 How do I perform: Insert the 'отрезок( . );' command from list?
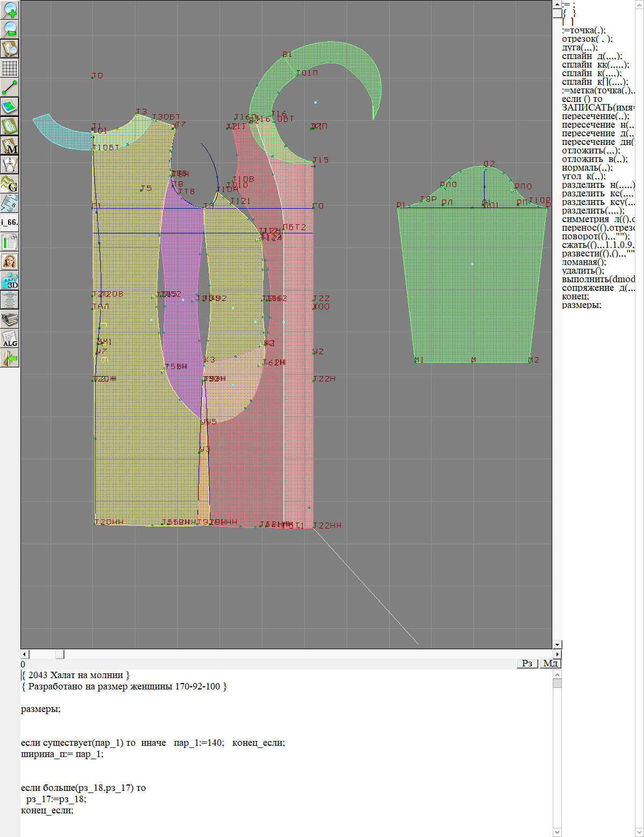click(x=587, y=39)
